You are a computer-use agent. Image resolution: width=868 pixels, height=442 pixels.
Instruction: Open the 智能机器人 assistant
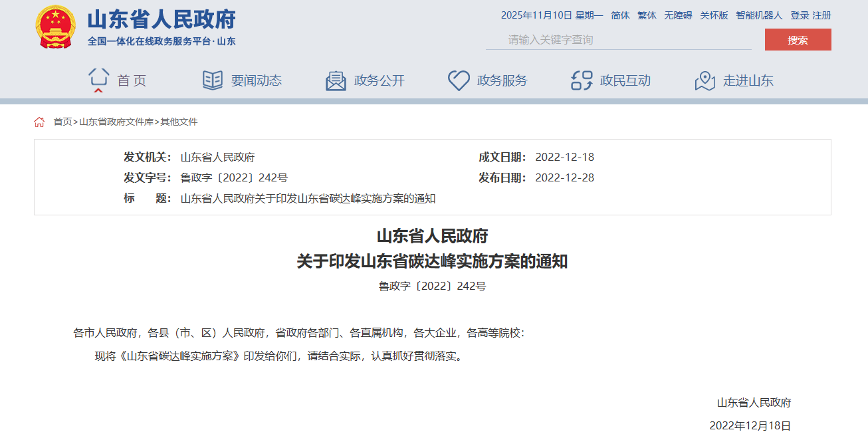759,15
